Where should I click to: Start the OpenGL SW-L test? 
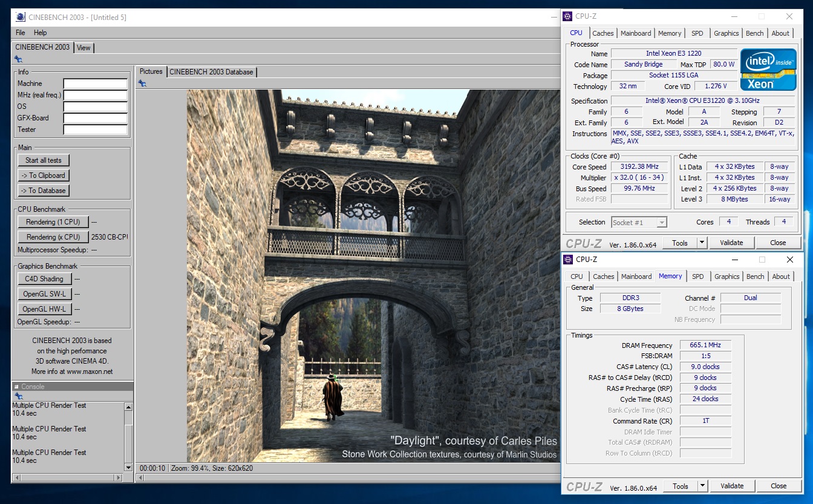tap(45, 294)
